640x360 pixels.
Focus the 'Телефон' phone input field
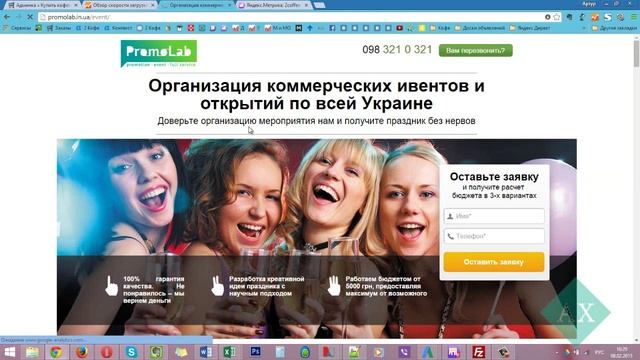[494, 236]
